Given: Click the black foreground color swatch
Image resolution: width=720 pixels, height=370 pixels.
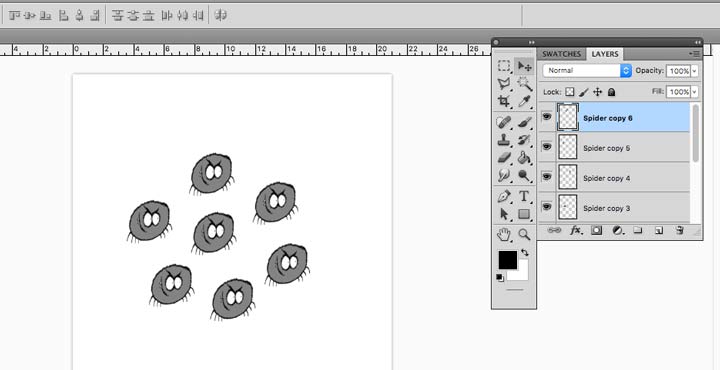Looking at the screenshot, I should click(x=508, y=260).
